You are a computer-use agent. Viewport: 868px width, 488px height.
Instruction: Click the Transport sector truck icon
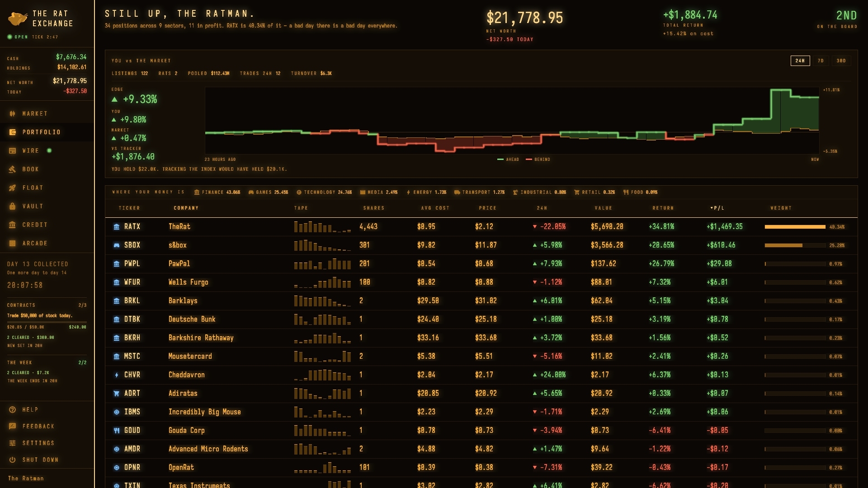point(457,192)
